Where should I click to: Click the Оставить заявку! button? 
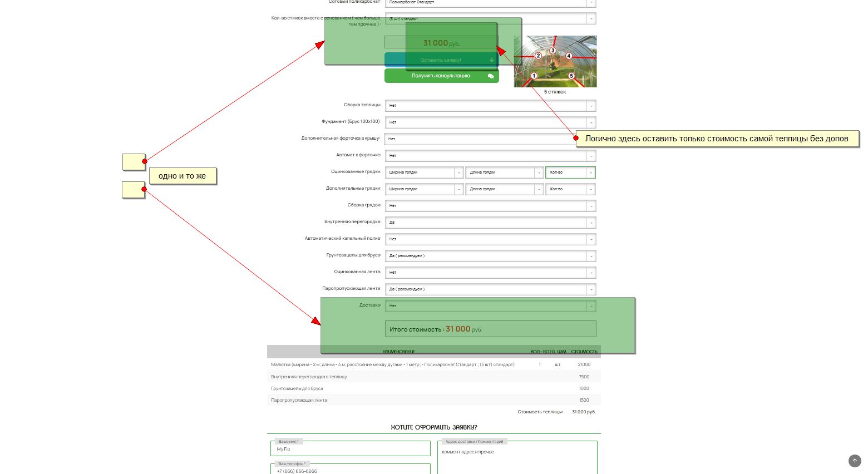click(x=441, y=60)
